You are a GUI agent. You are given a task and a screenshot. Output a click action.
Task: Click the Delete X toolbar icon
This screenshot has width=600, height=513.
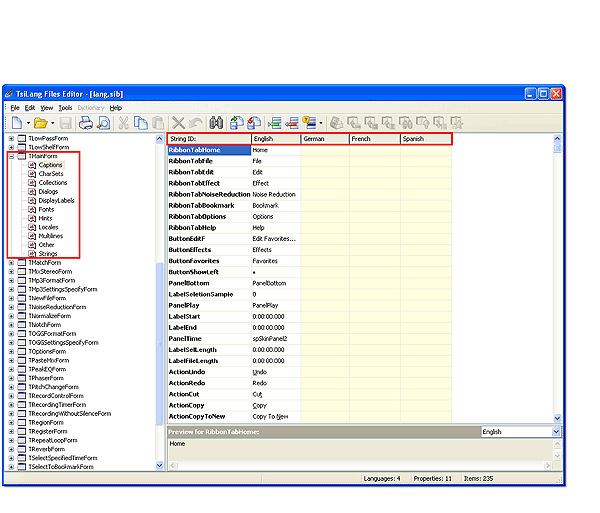[x=179, y=123]
